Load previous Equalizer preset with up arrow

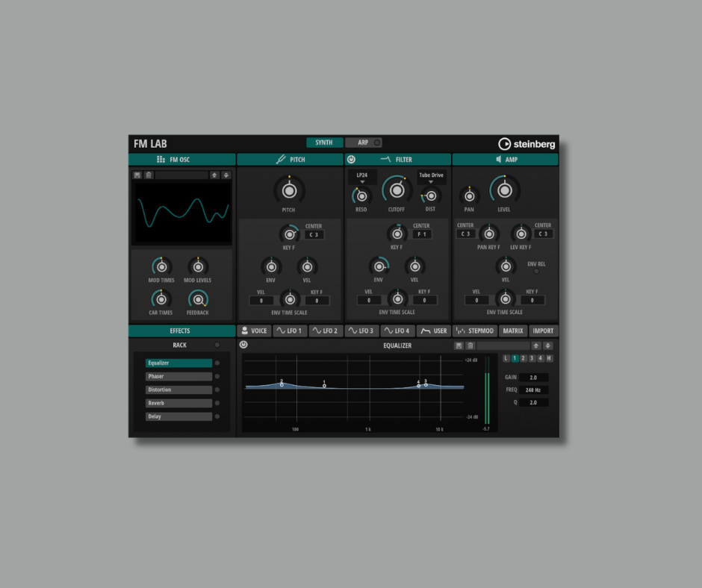[x=536, y=345]
